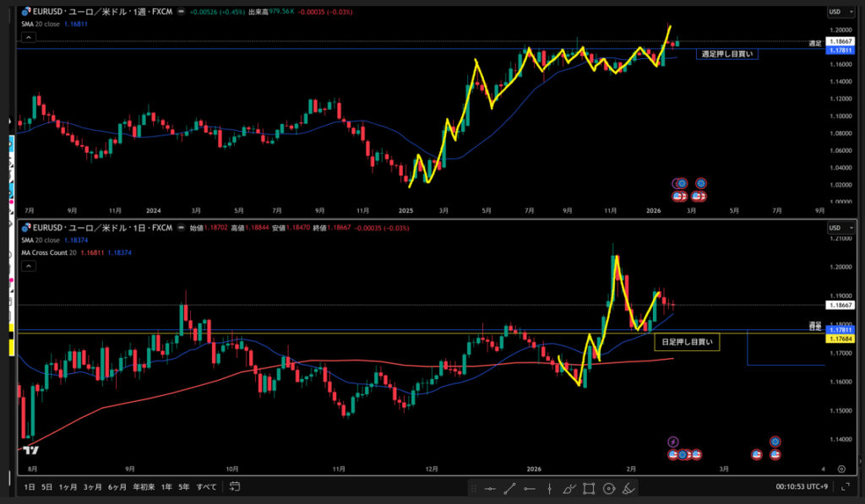This screenshot has width=865, height=504.
Task: Open the go-to-date calendar icon
Action: [x=235, y=486]
